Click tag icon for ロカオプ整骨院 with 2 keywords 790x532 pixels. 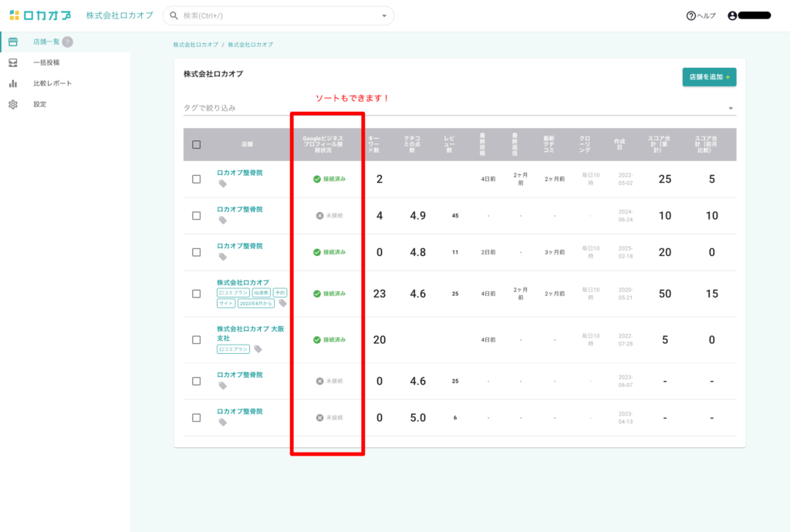(223, 184)
